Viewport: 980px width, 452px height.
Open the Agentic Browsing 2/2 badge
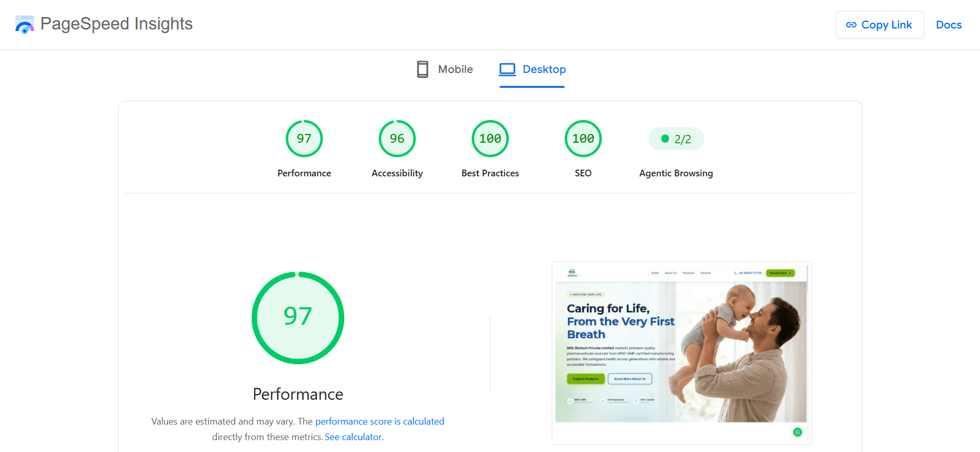tap(676, 139)
